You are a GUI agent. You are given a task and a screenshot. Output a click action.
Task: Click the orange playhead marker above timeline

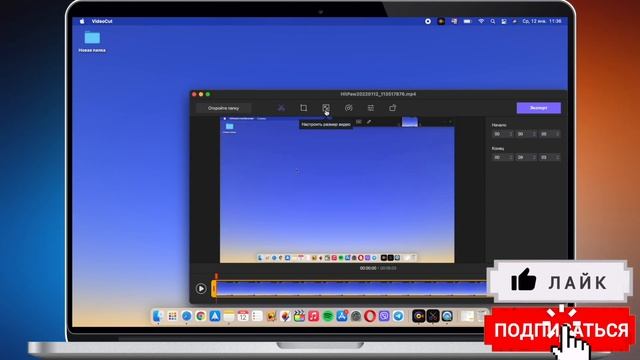[216, 276]
